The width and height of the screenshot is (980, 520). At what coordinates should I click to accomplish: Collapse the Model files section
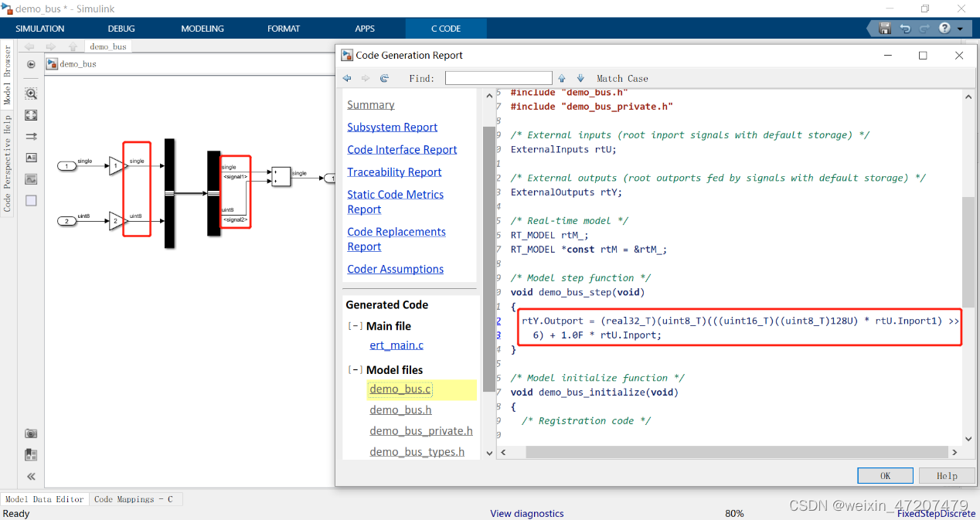(x=355, y=369)
